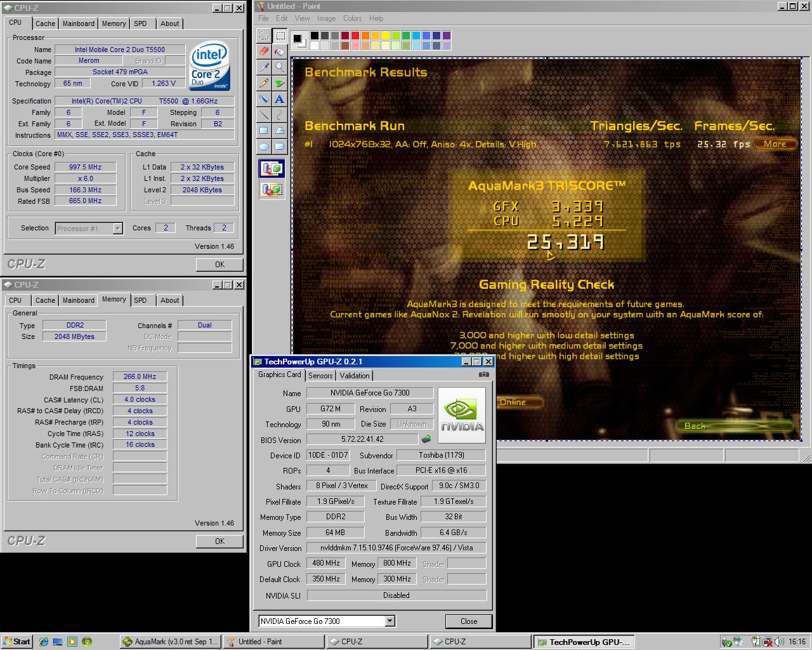Click the GPU Clock 480 MHz value
The height and width of the screenshot is (650, 812).
coord(326,563)
